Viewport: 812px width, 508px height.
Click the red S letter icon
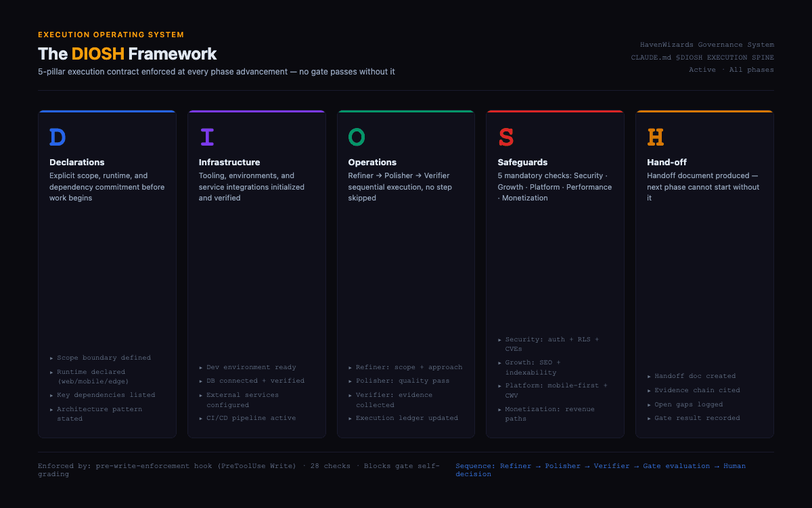pyautogui.click(x=506, y=137)
